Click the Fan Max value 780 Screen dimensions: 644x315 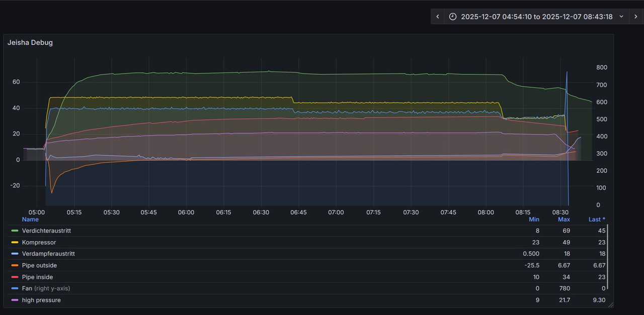point(565,289)
